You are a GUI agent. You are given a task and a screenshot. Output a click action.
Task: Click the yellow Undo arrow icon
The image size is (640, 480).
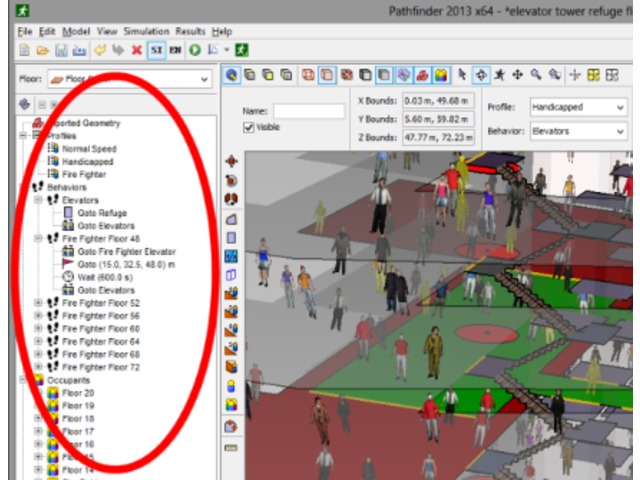click(98, 49)
